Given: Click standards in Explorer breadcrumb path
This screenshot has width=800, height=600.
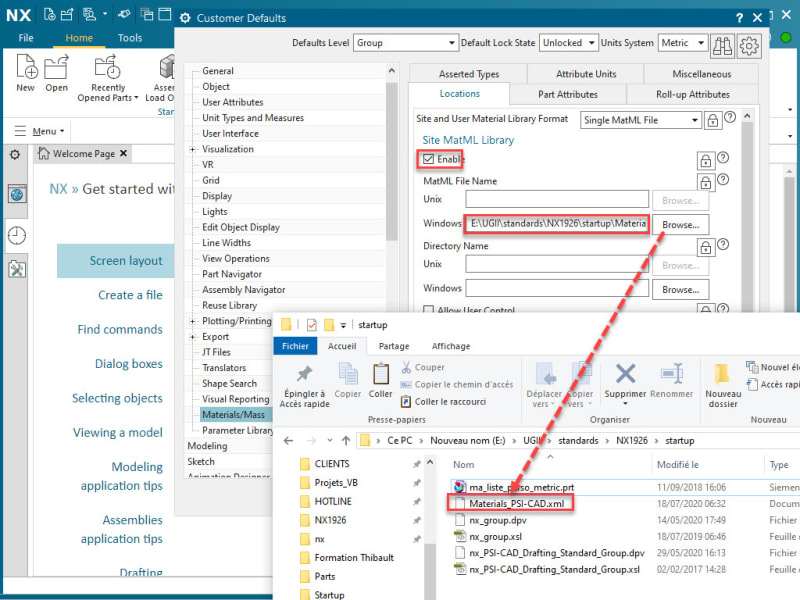Looking at the screenshot, I should coord(578,440).
